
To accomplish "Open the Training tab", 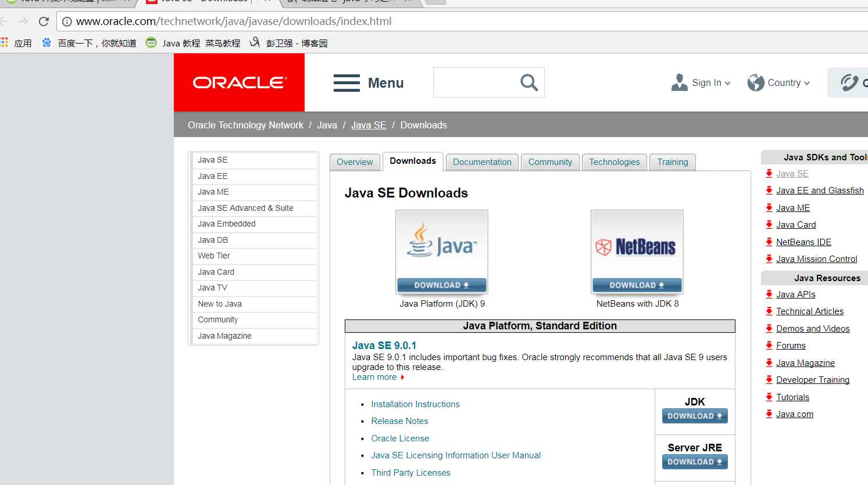I will [x=673, y=162].
